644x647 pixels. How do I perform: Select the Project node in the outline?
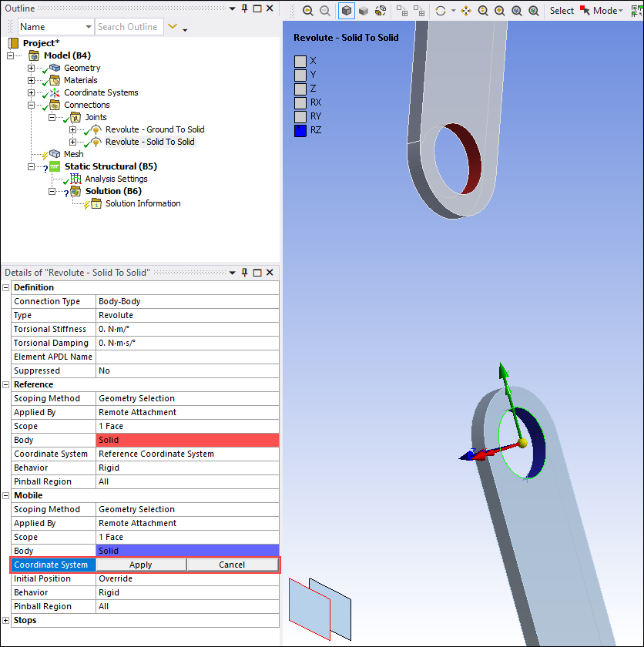pyautogui.click(x=42, y=43)
